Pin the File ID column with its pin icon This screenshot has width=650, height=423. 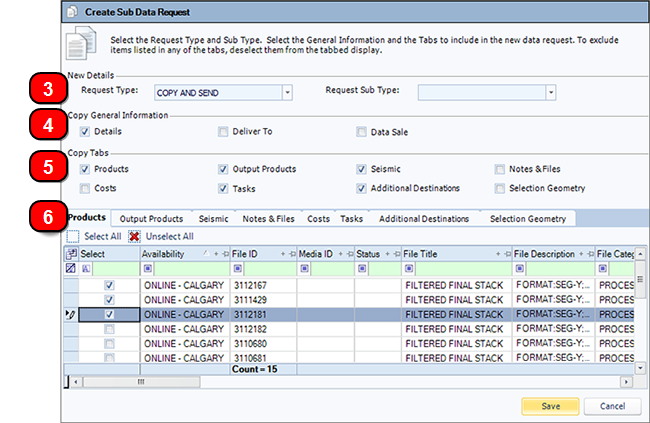(x=292, y=254)
